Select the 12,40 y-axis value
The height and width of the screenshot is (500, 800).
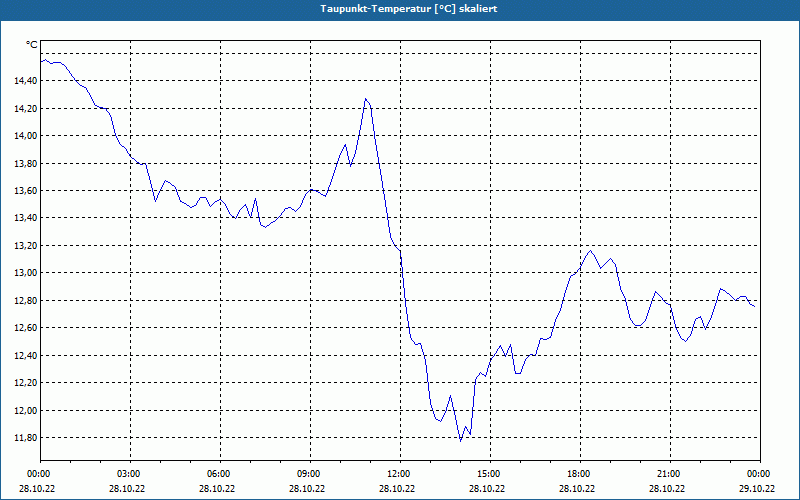[25, 356]
